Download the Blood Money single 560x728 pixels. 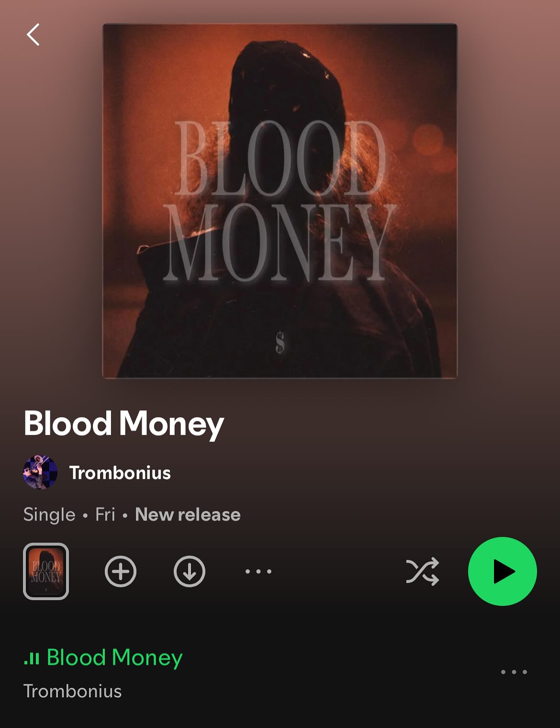coord(190,571)
